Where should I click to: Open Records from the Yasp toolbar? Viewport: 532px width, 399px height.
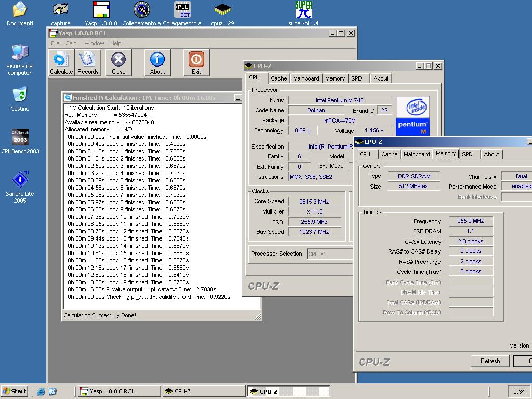pyautogui.click(x=88, y=63)
